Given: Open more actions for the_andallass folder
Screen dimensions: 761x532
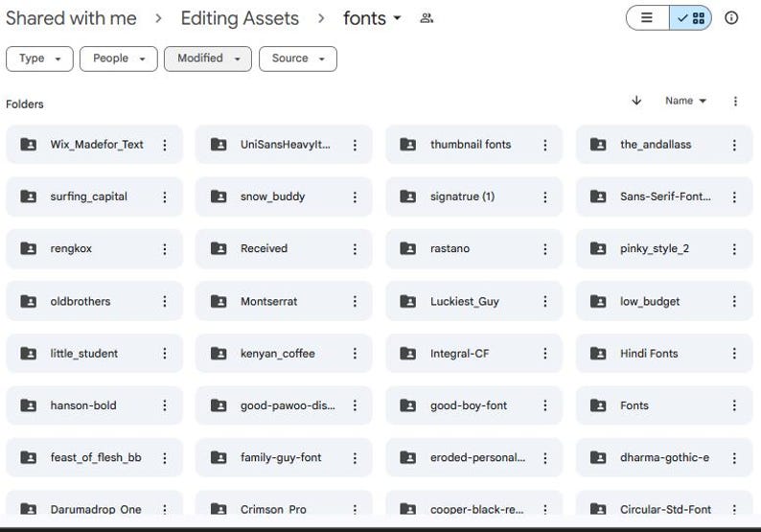Looking at the screenshot, I should pos(734,145).
